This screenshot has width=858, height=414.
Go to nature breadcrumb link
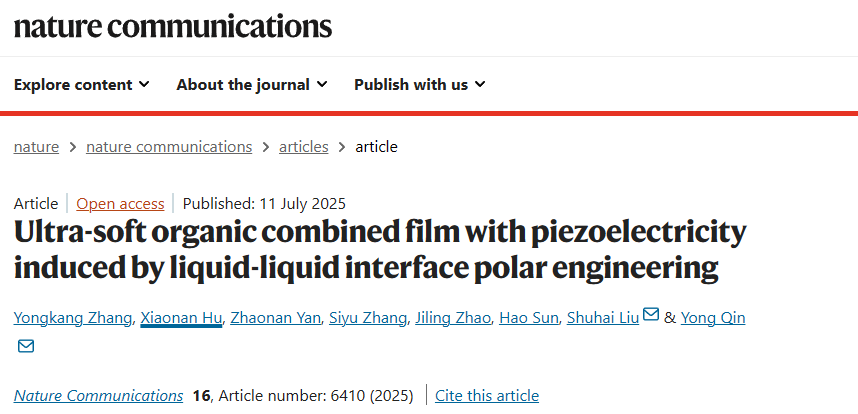(36, 146)
